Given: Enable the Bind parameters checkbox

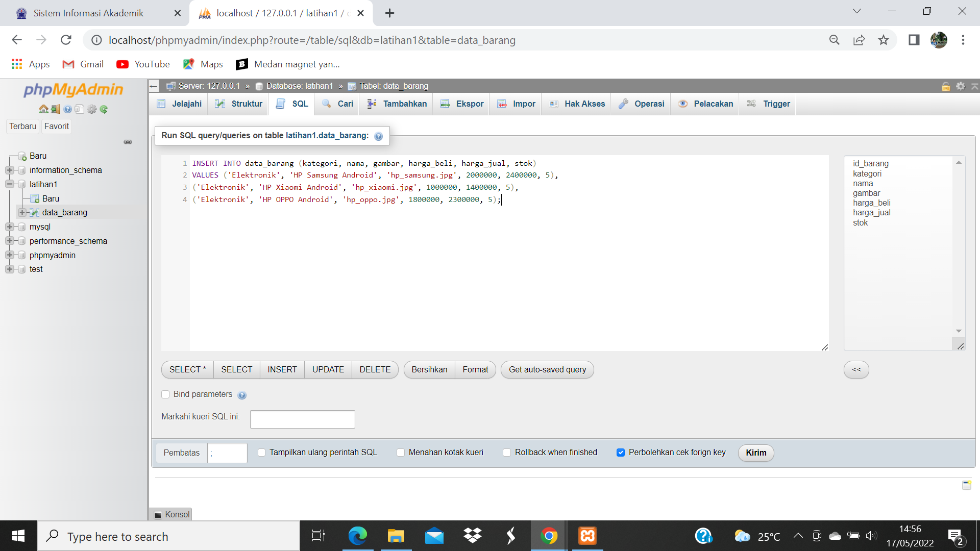Looking at the screenshot, I should click(x=165, y=394).
